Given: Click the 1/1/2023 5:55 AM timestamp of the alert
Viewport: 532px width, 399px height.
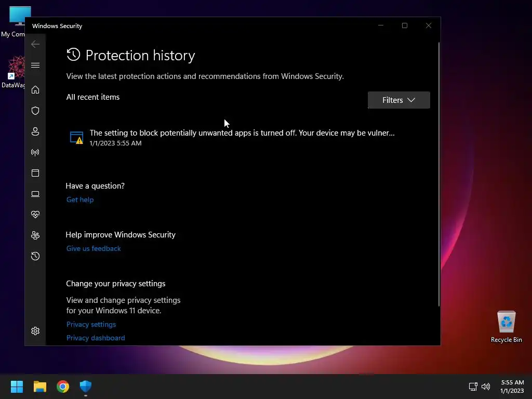Looking at the screenshot, I should point(115,143).
